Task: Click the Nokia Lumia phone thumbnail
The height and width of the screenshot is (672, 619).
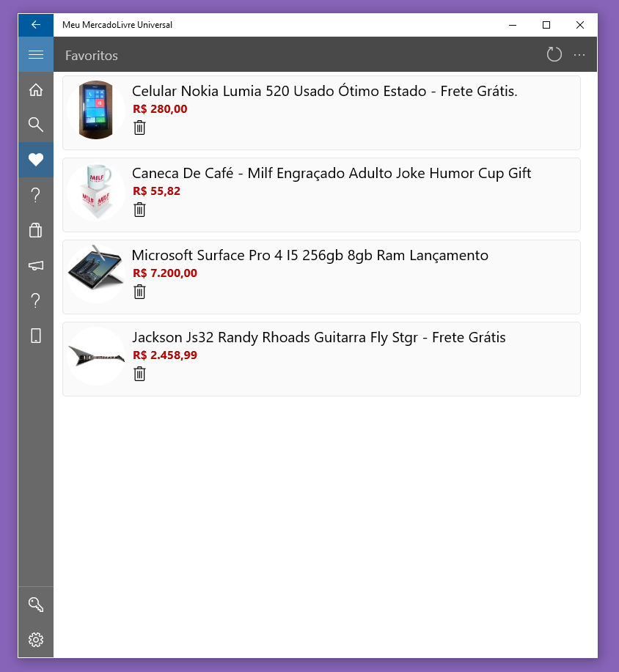Action: 96,110
